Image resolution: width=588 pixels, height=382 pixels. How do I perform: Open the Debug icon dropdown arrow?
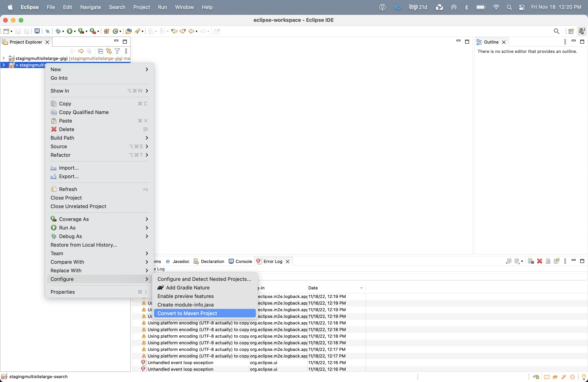pyautogui.click(x=63, y=31)
